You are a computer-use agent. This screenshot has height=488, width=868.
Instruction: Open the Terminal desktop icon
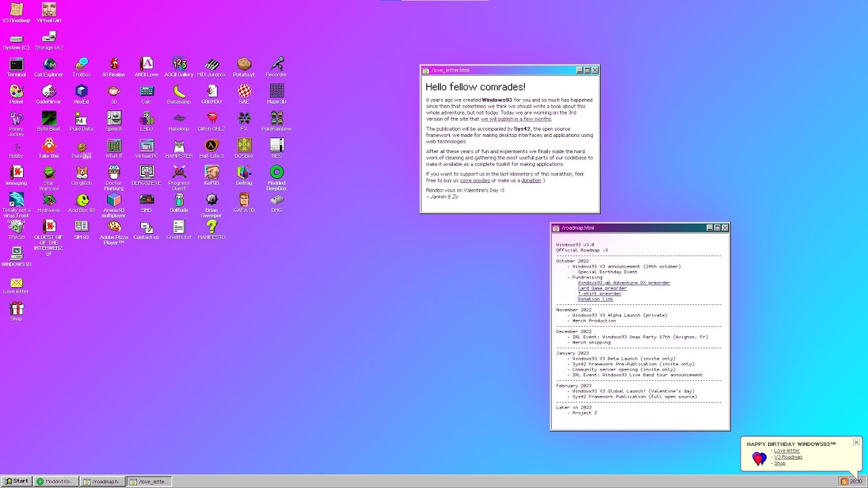(16, 67)
